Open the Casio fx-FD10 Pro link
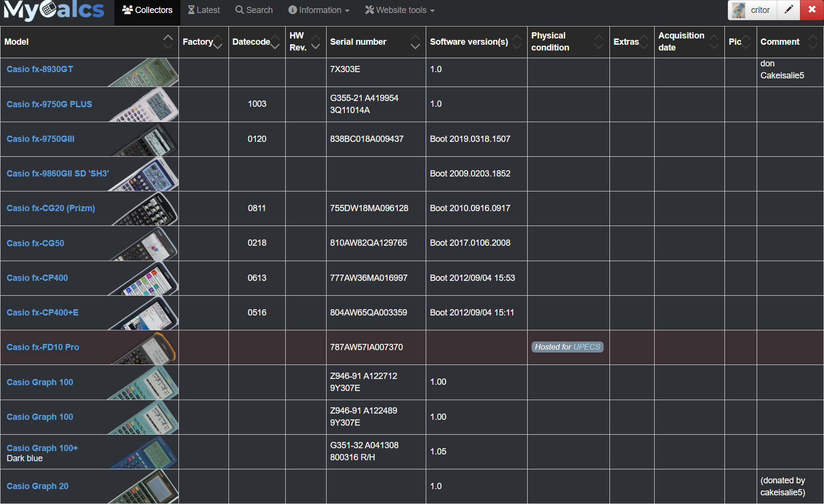The width and height of the screenshot is (824, 504). tap(43, 347)
